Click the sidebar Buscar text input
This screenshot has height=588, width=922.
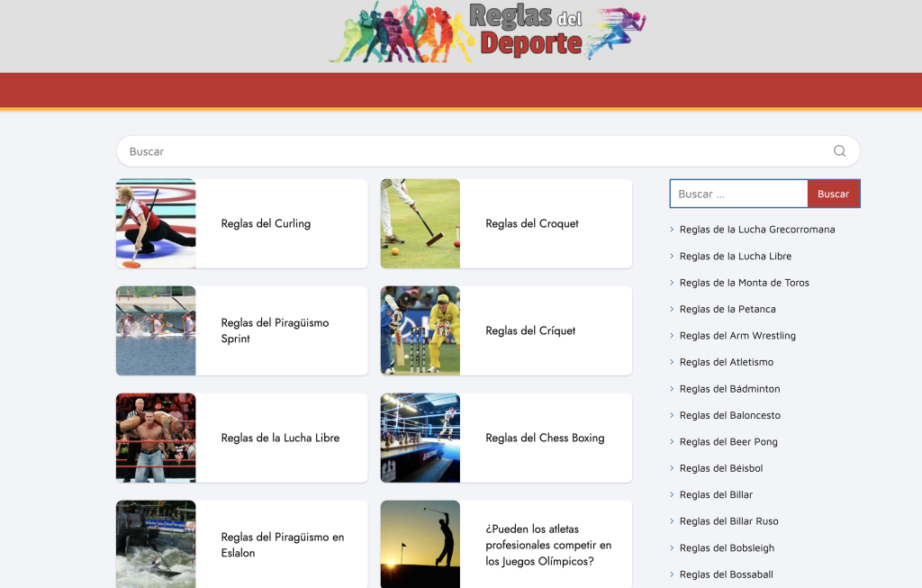738,194
